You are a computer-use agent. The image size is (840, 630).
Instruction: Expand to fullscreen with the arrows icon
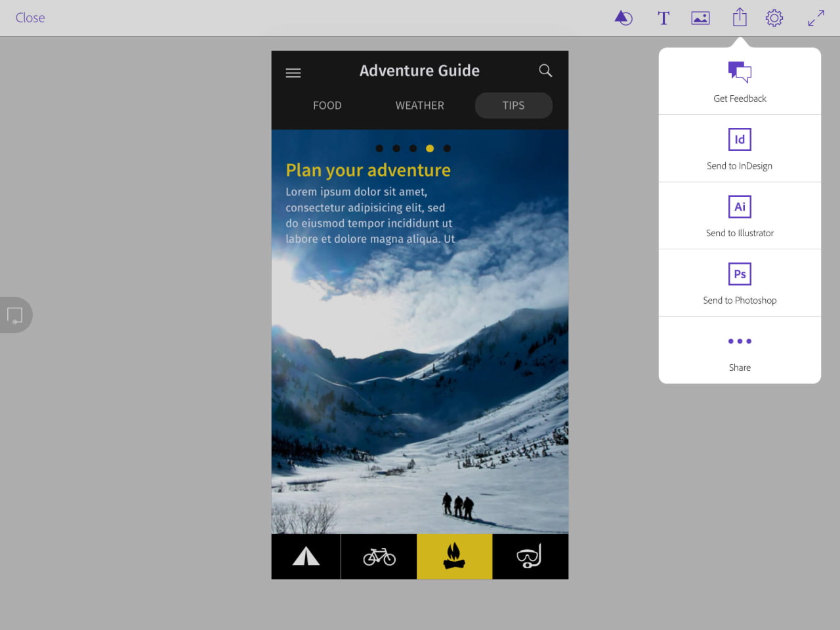click(816, 18)
